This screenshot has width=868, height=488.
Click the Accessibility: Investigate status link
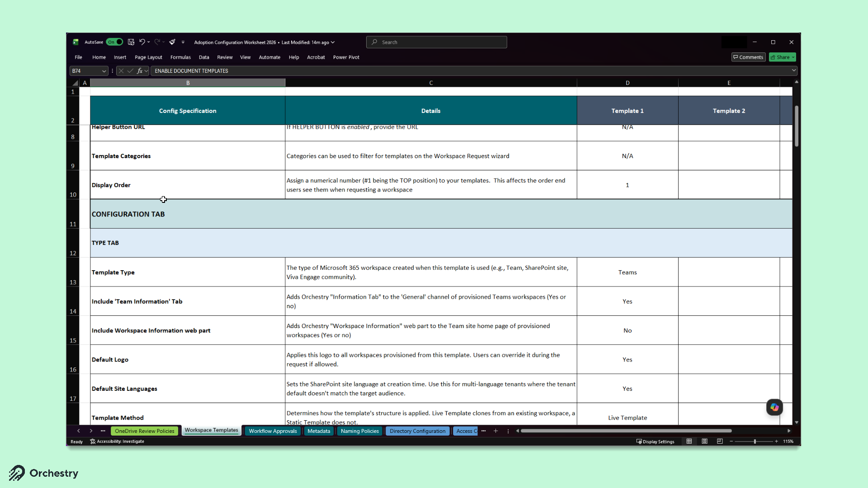tap(117, 441)
